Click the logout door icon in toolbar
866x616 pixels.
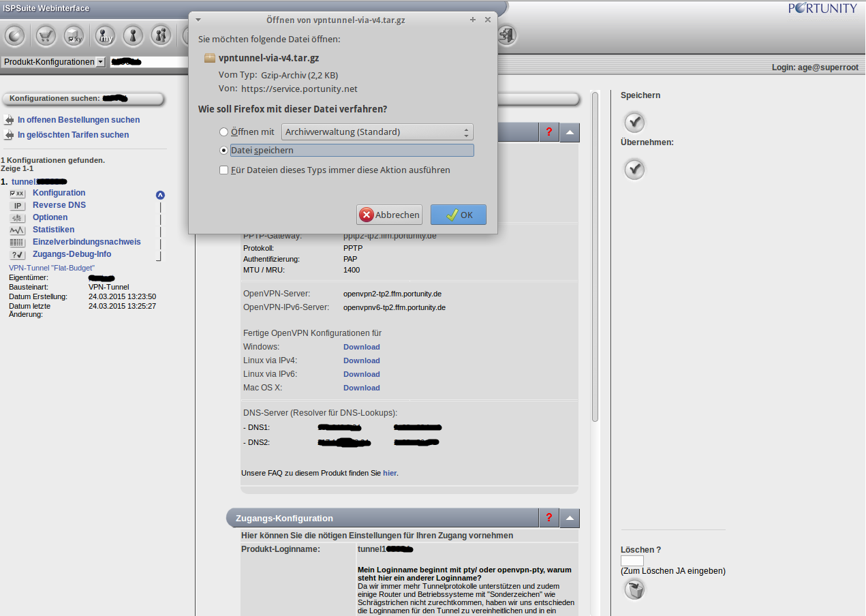pyautogui.click(x=506, y=35)
